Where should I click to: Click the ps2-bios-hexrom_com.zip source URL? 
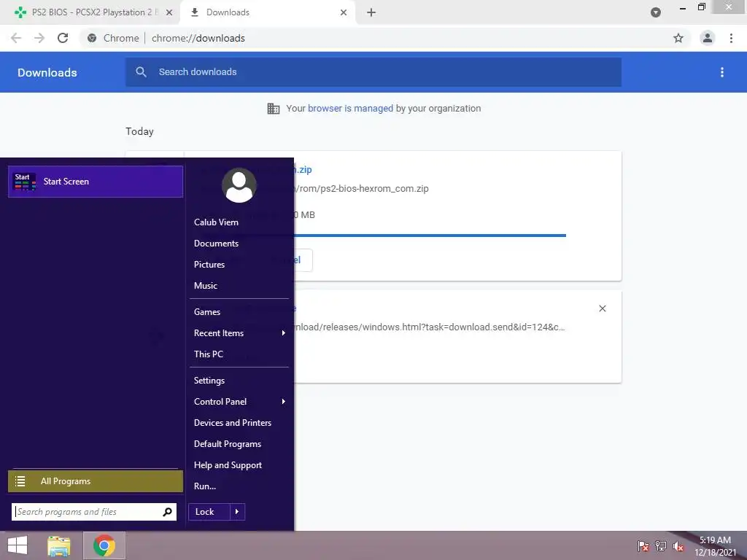[362, 189]
